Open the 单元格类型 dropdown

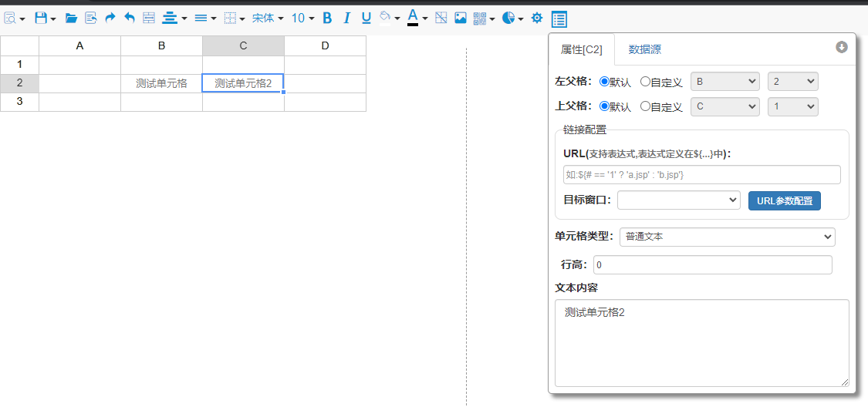pos(728,237)
